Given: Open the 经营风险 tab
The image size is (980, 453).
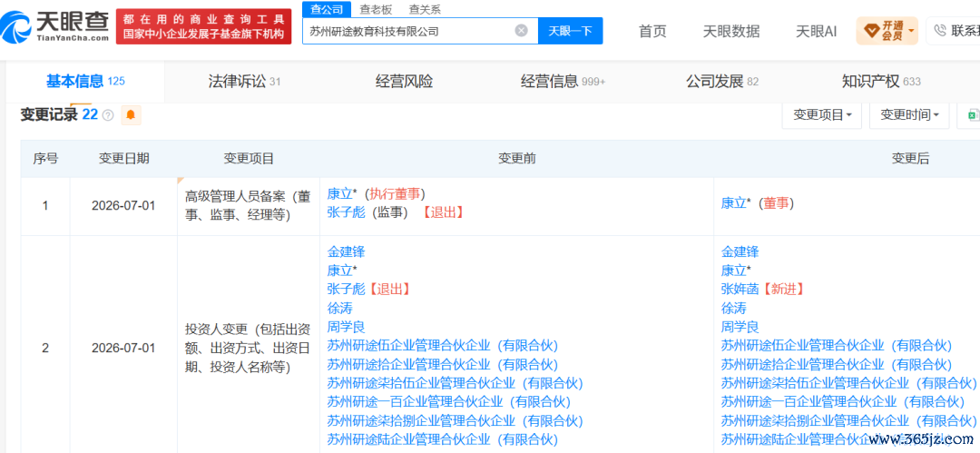Looking at the screenshot, I should [x=404, y=82].
